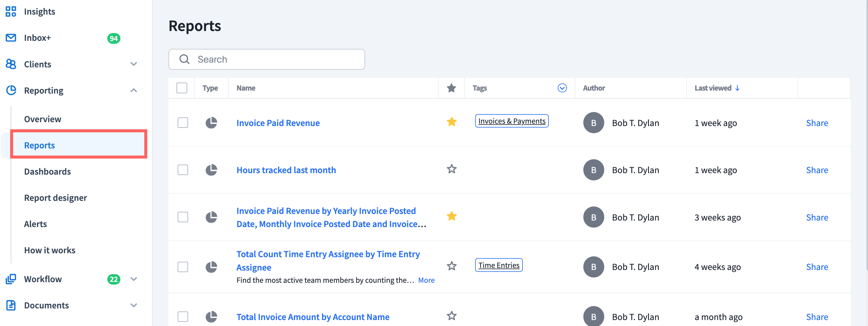868x326 pixels.
Task: Star the Hours tracked last month report
Action: pos(451,169)
